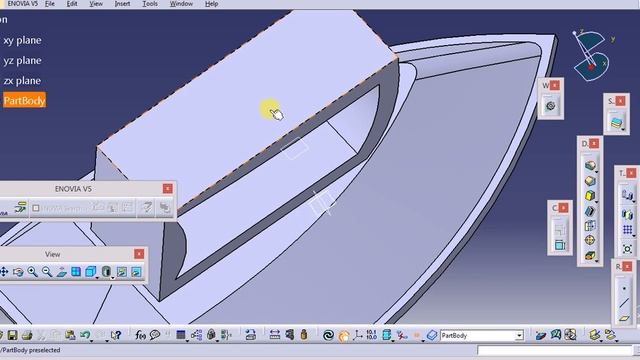The height and width of the screenshot is (360, 640).
Task: Click the Undo icon
Action: [85, 336]
